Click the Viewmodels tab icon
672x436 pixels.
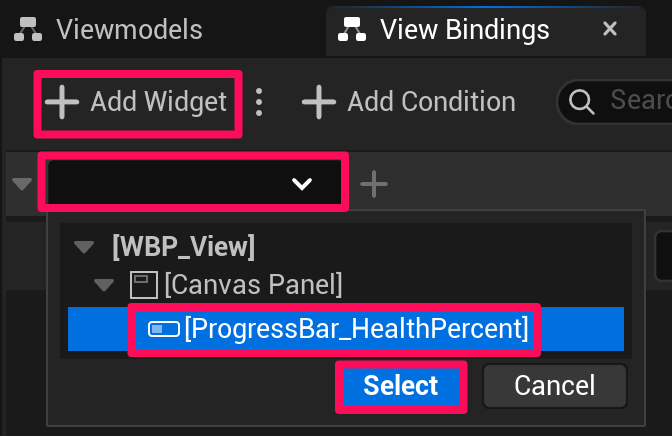click(x=27, y=29)
